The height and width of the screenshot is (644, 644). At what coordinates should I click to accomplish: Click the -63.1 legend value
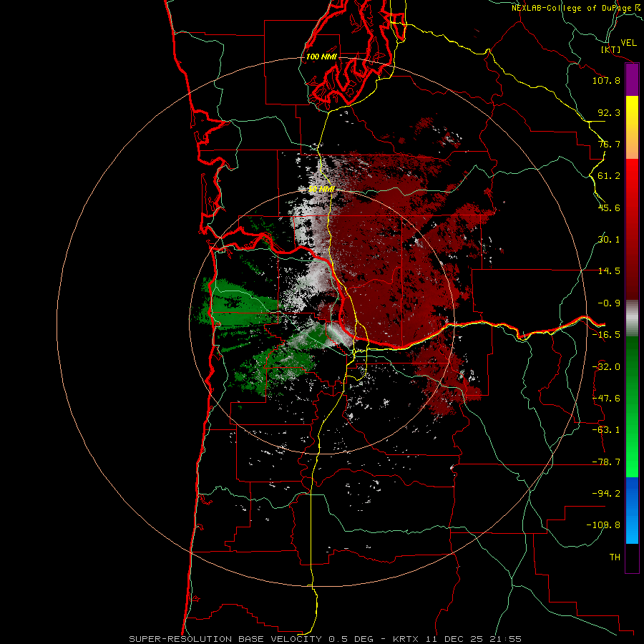tap(606, 430)
